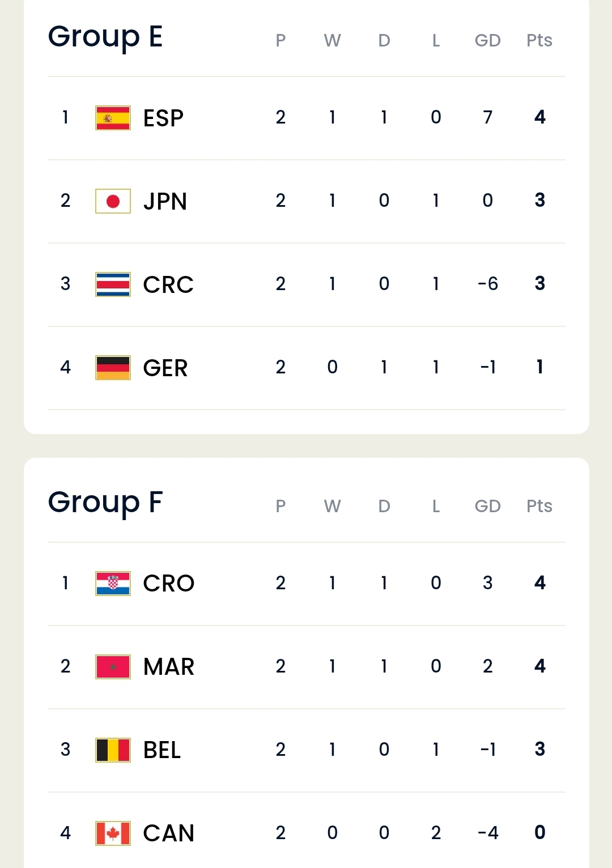Tap the Group E heading
Image resolution: width=612 pixels, height=868 pixels.
105,37
